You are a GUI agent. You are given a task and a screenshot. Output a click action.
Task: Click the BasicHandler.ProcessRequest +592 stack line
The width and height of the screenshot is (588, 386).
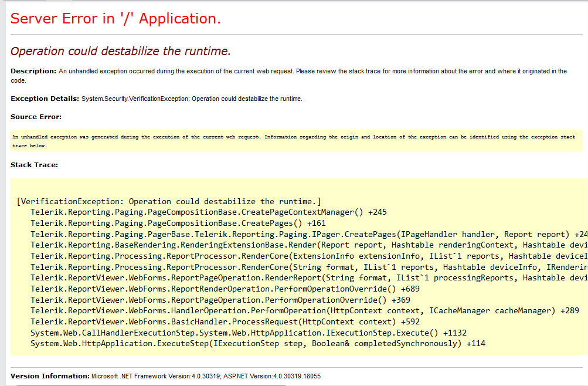click(x=225, y=322)
